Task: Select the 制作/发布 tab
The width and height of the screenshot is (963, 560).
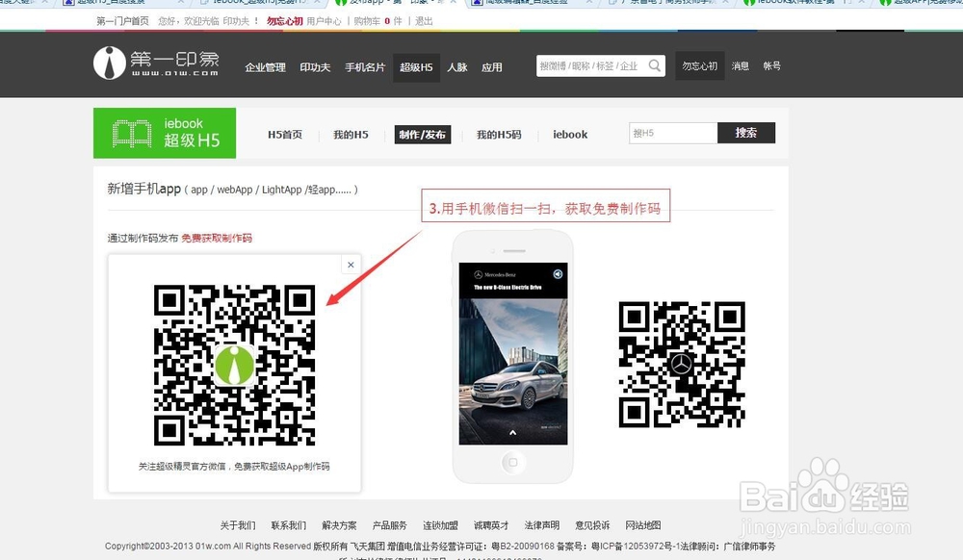Action: click(423, 135)
